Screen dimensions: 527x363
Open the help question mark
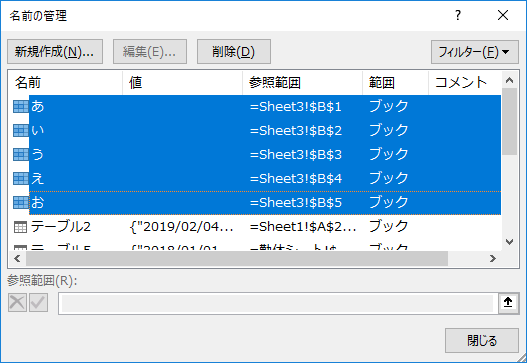(x=458, y=15)
